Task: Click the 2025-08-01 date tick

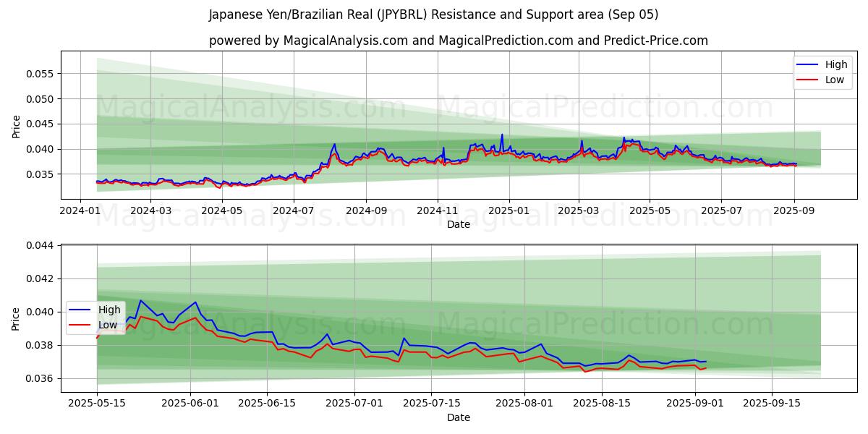Action: click(x=525, y=404)
